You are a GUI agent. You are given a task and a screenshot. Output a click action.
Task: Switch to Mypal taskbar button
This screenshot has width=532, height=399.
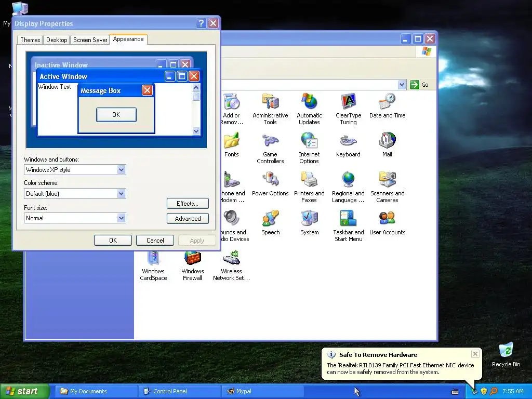[262, 391]
